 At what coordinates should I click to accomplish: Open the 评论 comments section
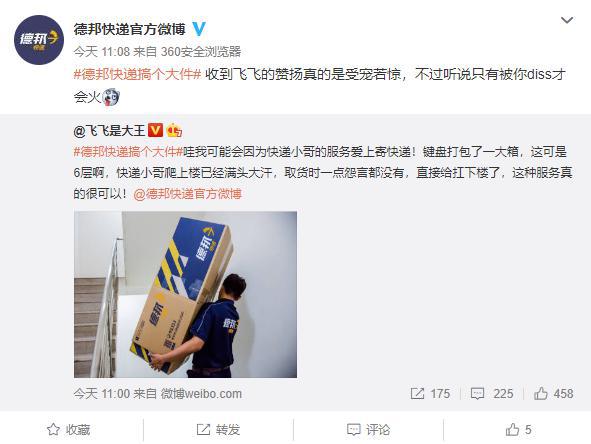pos(368,430)
